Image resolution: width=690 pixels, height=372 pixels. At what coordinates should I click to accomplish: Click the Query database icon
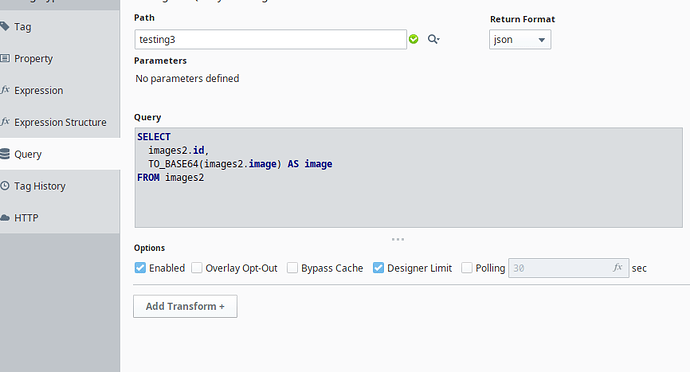coord(4,154)
